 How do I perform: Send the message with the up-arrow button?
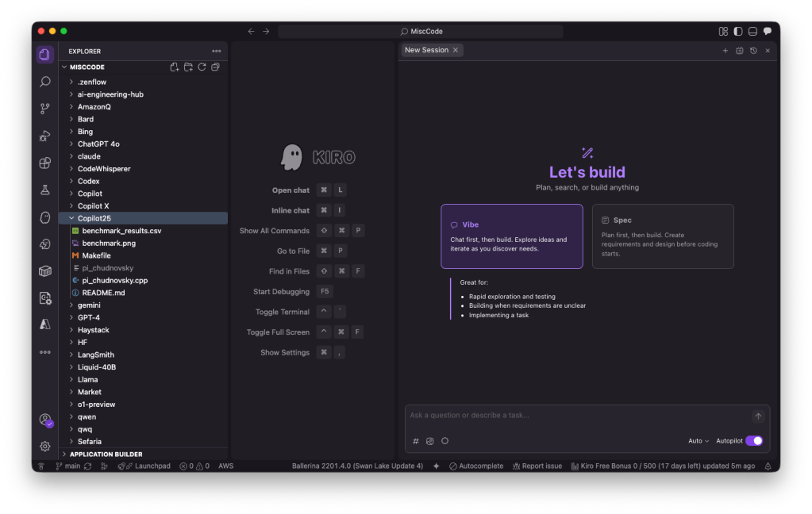[758, 416]
